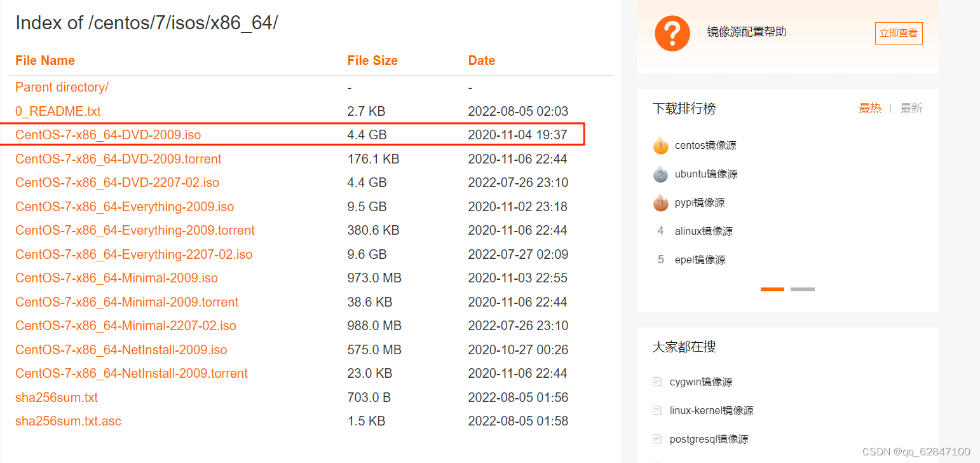Image resolution: width=980 pixels, height=463 pixels.
Task: Click the 176.1 KB file size cell
Action: (x=374, y=159)
